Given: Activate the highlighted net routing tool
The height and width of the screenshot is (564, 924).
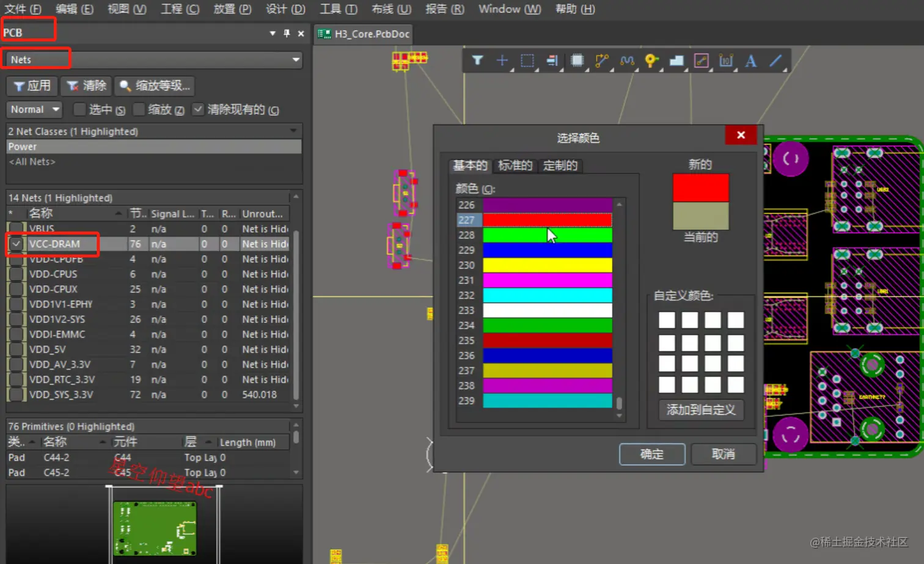Looking at the screenshot, I should 702,60.
